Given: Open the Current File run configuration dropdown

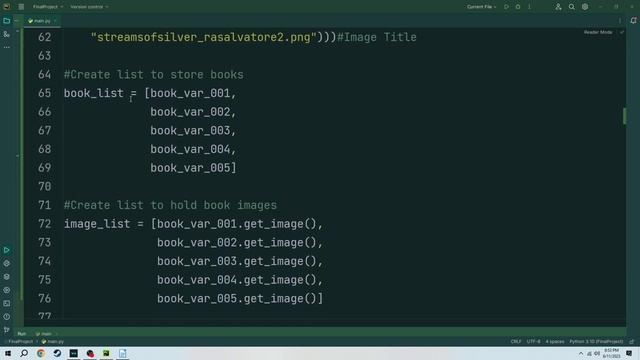Looking at the screenshot, I should point(481,7).
